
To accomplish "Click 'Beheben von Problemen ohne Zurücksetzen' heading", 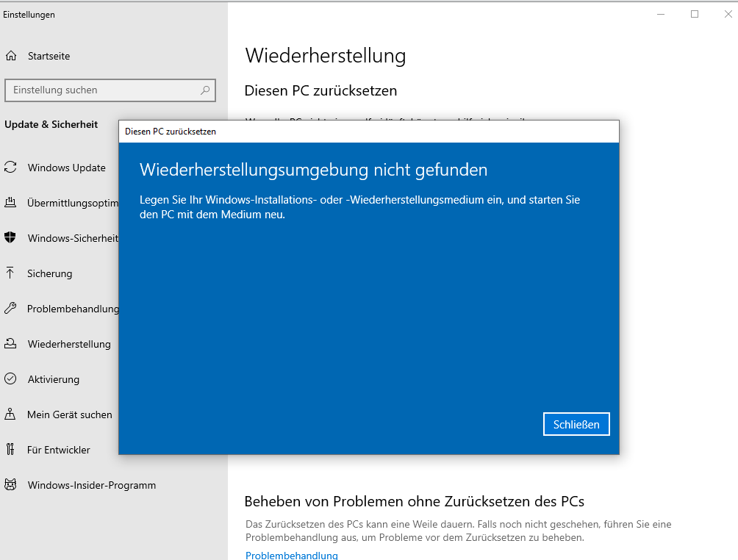I will [414, 501].
